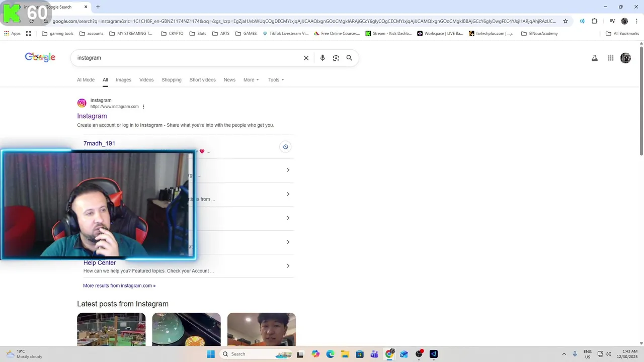Screen dimensions: 644x362
Task: Launch Microsoft Edge from the taskbar
Action: pos(330,354)
